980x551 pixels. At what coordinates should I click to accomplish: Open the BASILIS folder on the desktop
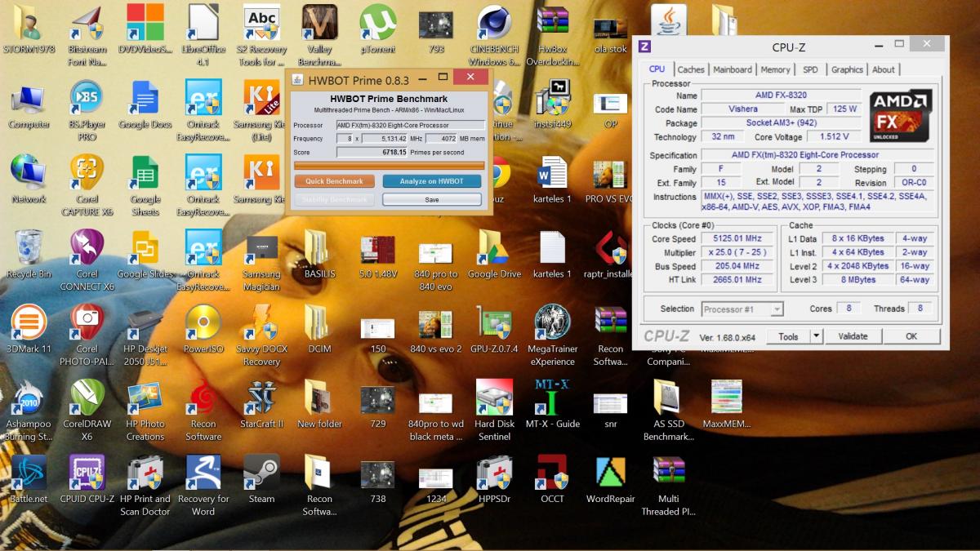click(320, 248)
